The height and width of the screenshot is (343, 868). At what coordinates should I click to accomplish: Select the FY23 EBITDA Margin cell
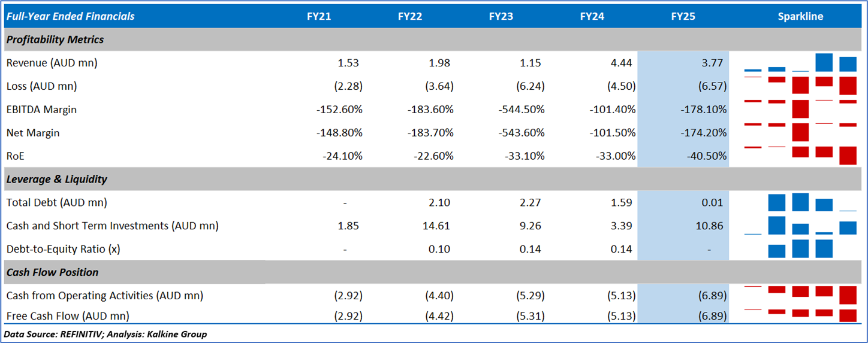[x=522, y=110]
